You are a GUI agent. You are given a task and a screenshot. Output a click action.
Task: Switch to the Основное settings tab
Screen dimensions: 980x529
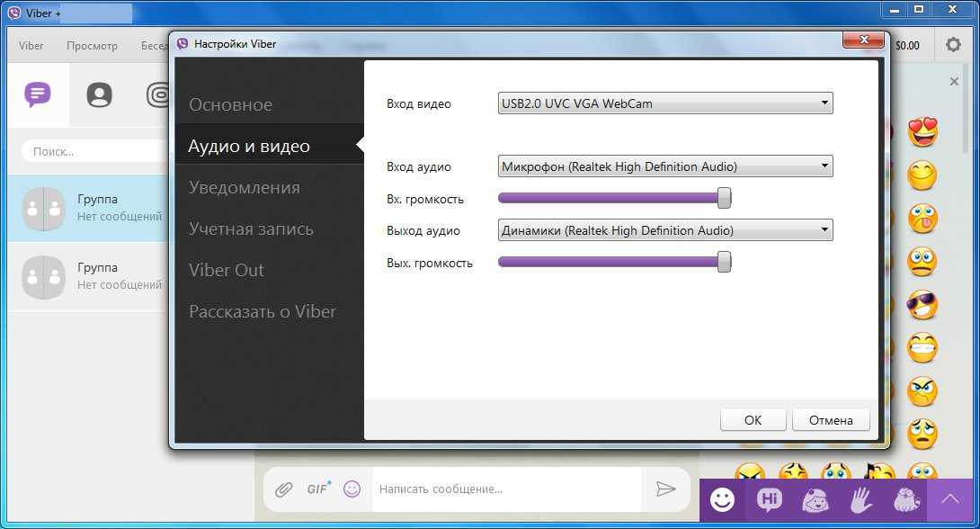[230, 104]
